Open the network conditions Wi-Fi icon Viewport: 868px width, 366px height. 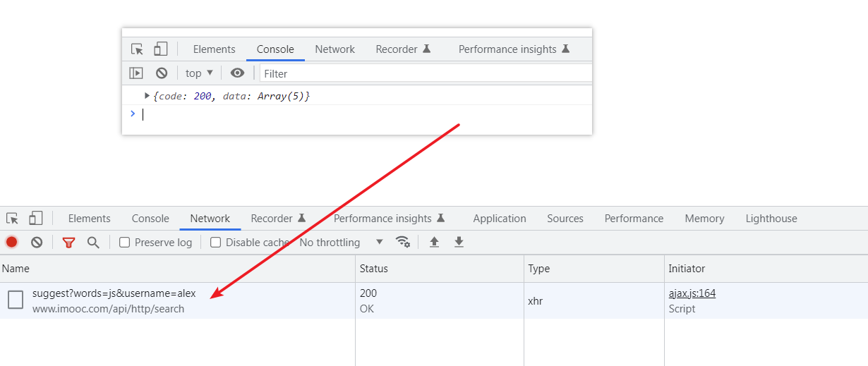click(x=403, y=242)
